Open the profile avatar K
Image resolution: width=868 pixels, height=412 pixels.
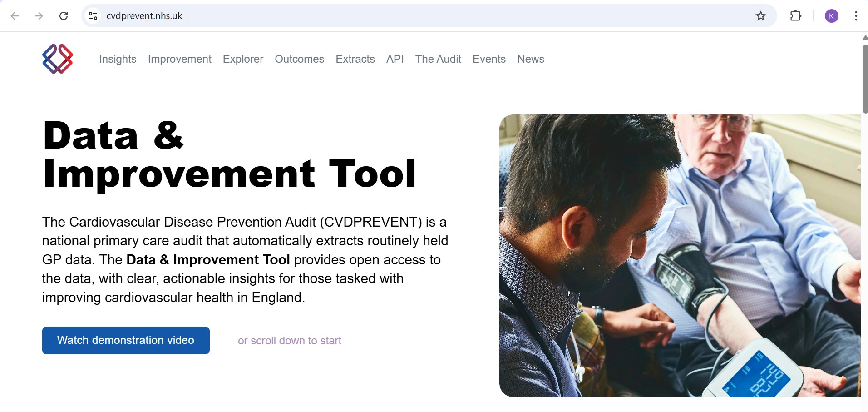point(831,16)
